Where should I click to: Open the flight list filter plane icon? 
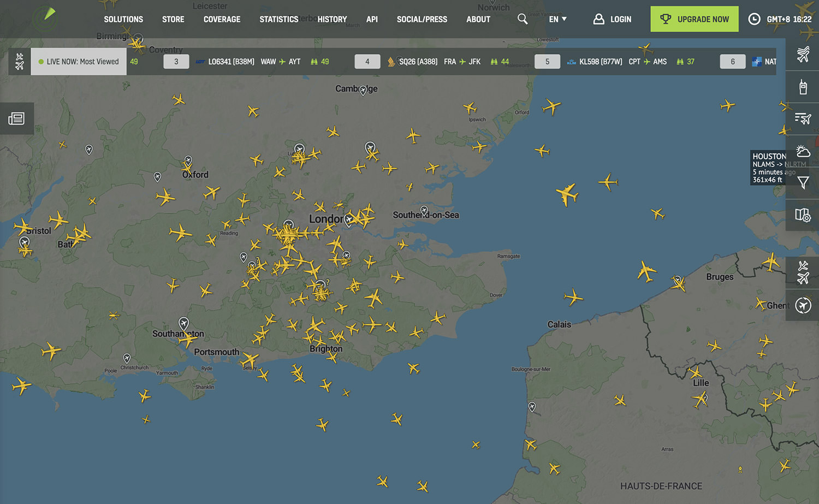(x=803, y=118)
